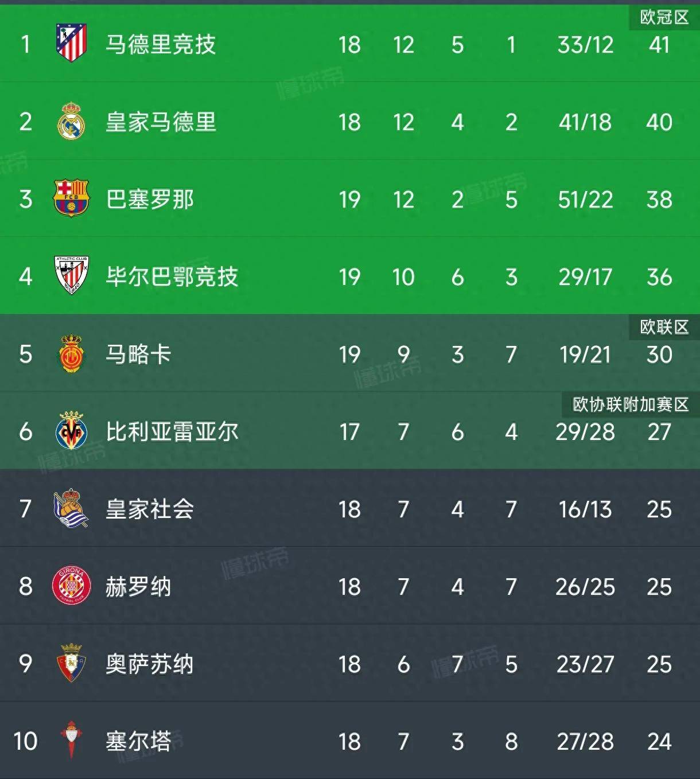The image size is (700, 779).
Task: Click the Osasuna badge icon
Action: click(70, 664)
